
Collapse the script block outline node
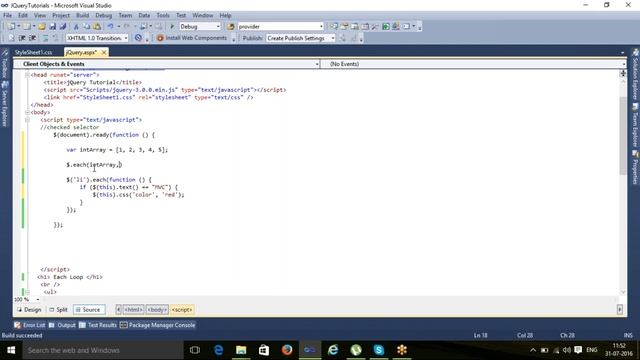click(27, 120)
